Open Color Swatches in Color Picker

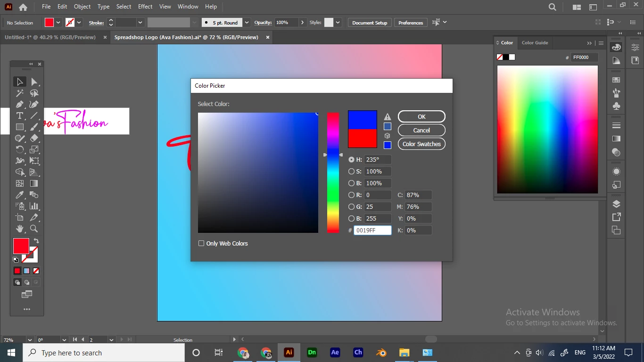[421, 144]
